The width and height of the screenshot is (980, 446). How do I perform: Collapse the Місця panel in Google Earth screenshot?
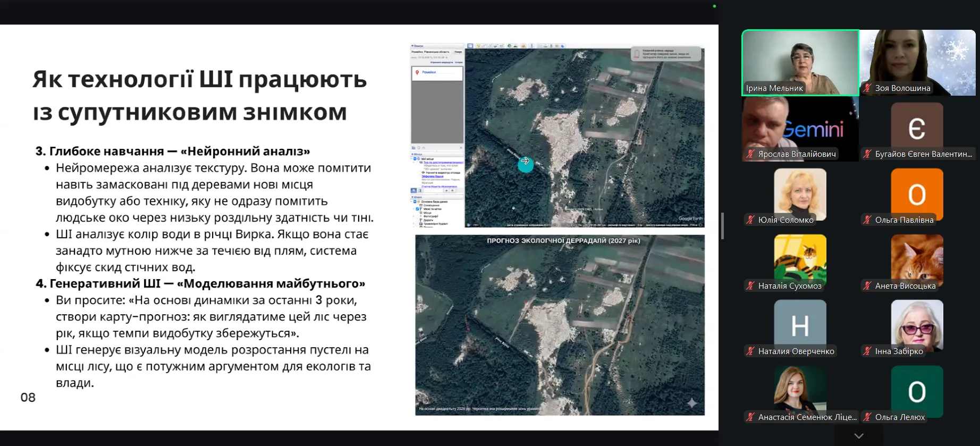412,154
